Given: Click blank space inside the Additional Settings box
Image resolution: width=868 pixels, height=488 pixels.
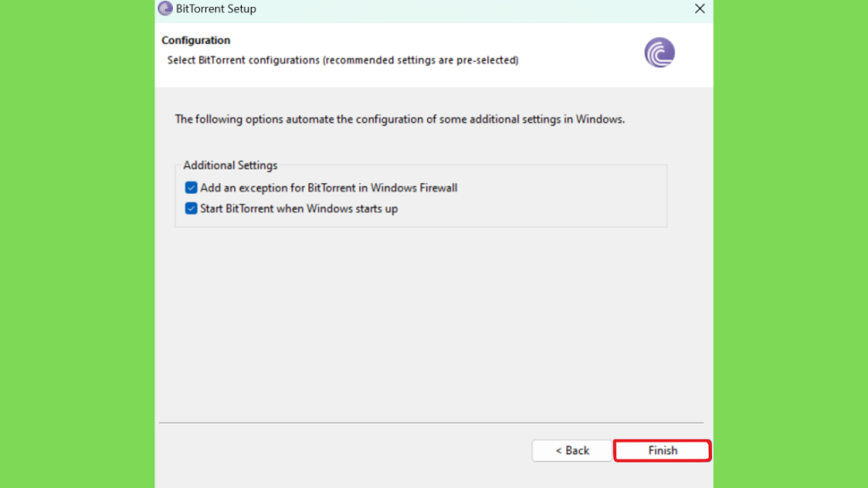Looking at the screenshot, I should (x=554, y=199).
